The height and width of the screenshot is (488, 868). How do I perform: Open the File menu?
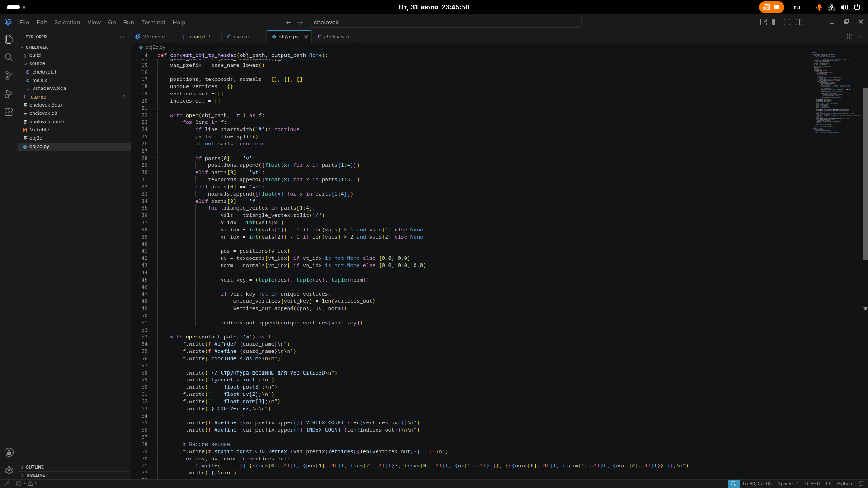click(x=24, y=22)
